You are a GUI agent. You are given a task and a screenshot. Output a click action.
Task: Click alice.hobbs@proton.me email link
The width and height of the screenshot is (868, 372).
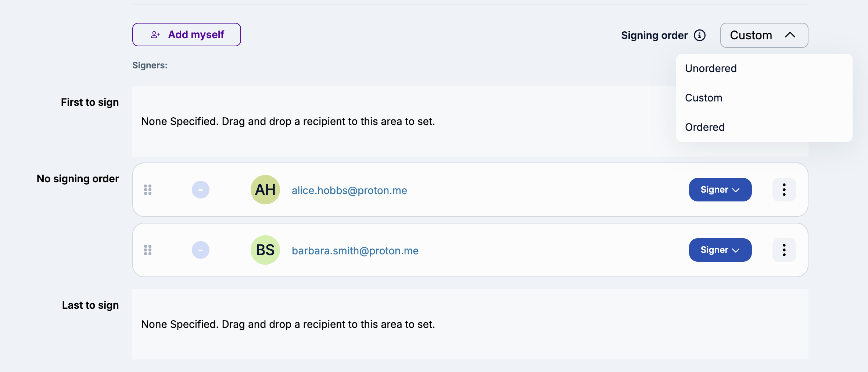click(349, 190)
